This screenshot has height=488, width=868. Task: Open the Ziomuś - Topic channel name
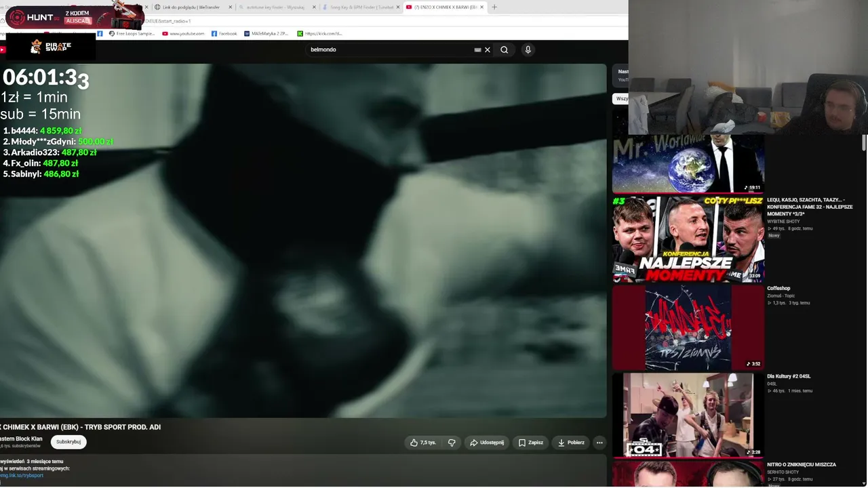[781, 296]
